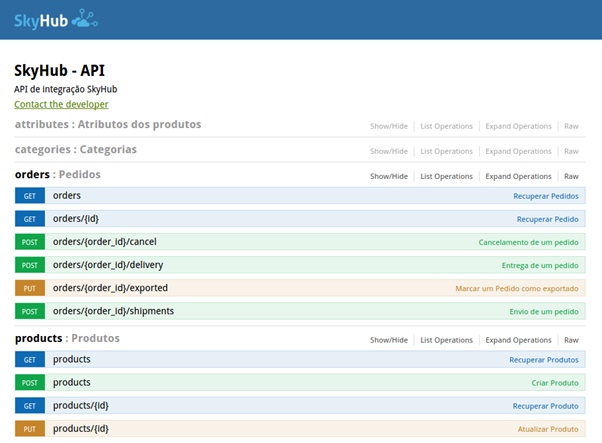Viewport: 602px width, 443px height.
Task: Click the Criar Produto description
Action: click(x=555, y=383)
